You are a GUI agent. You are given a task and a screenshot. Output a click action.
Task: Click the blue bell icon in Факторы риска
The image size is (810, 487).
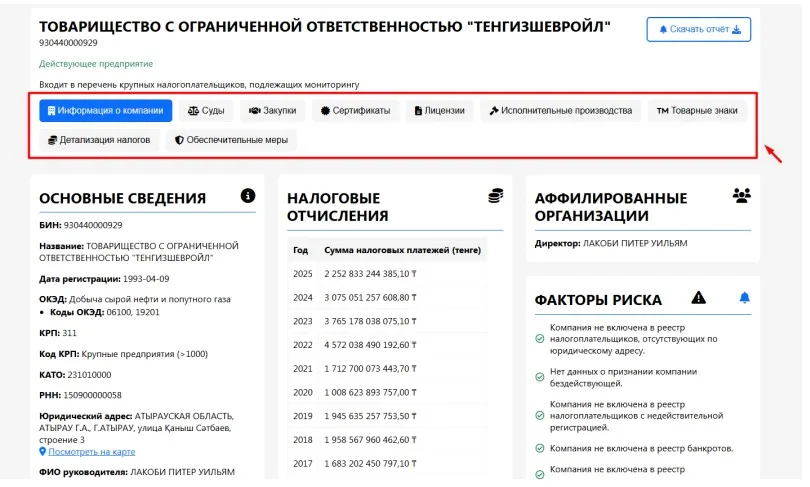[744, 297]
